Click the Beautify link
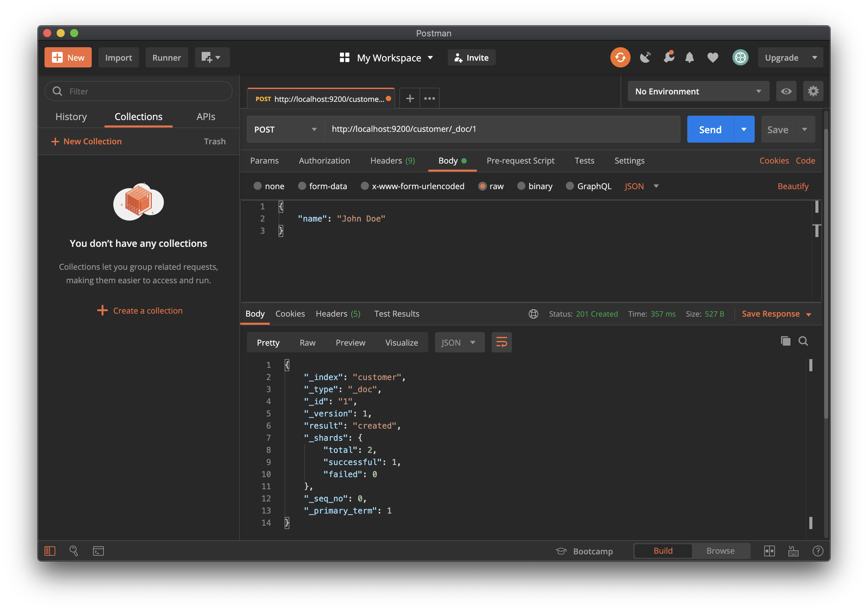This screenshot has width=868, height=611. [x=793, y=186]
